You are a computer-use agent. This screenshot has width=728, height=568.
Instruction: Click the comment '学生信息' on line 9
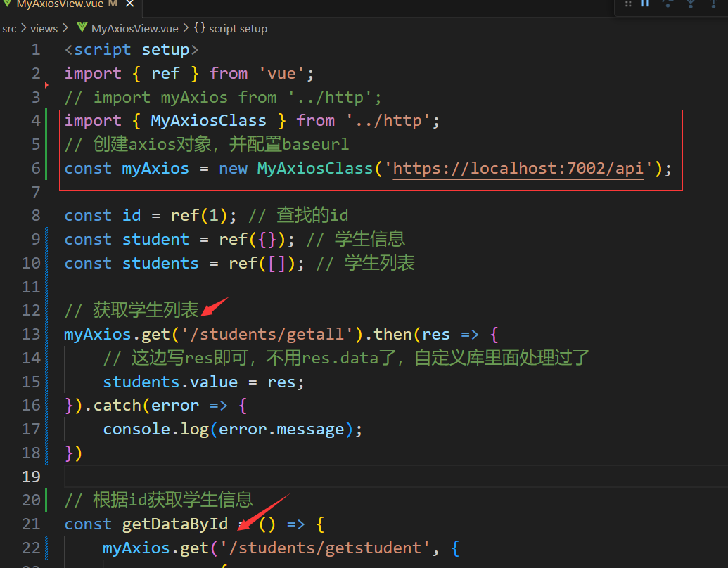pos(370,240)
